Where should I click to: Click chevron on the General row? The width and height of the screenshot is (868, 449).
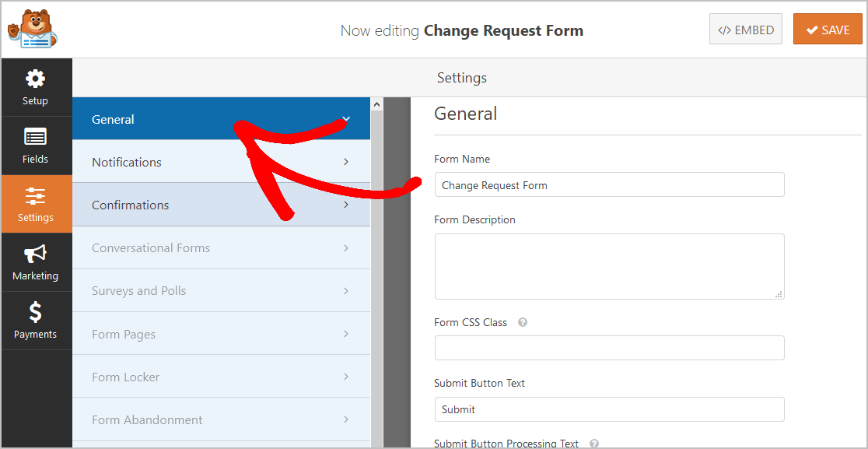point(347,118)
